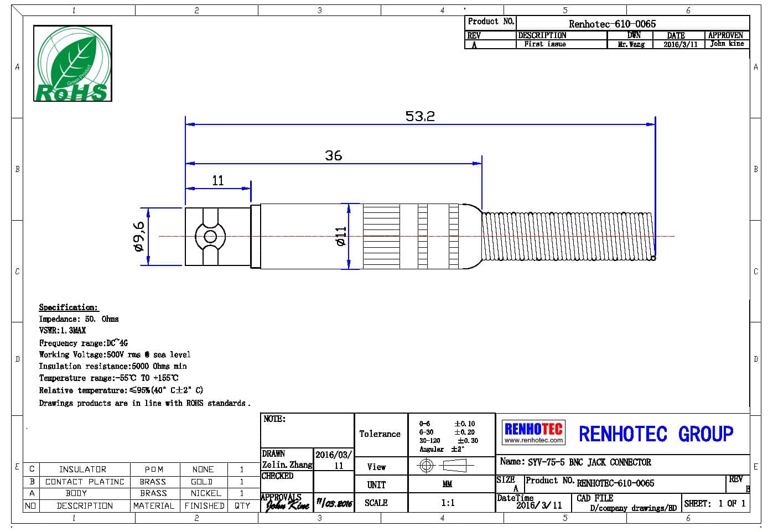Click the ø11 body diameter dimension
Screen dimensions: 773x532
[x=341, y=236]
